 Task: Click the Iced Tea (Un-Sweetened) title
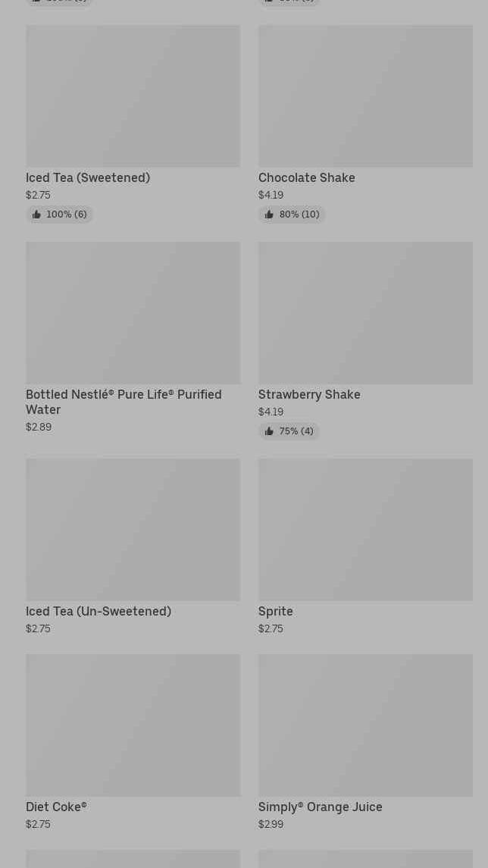(99, 612)
